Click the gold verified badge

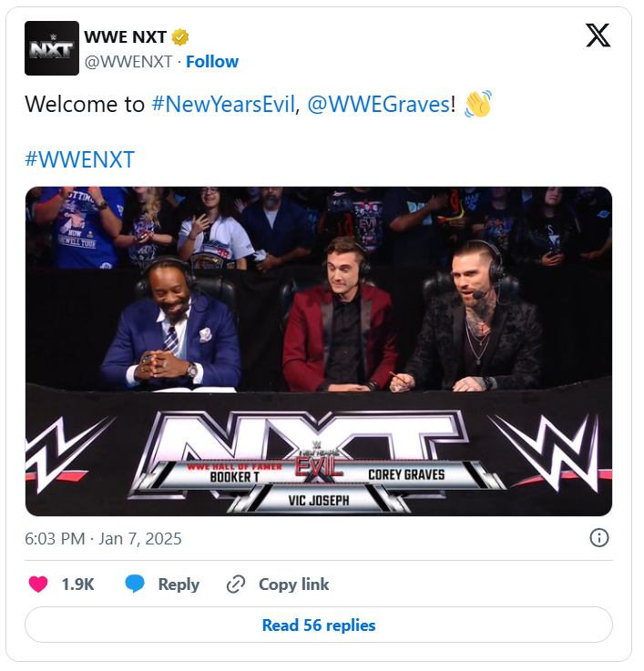[181, 37]
